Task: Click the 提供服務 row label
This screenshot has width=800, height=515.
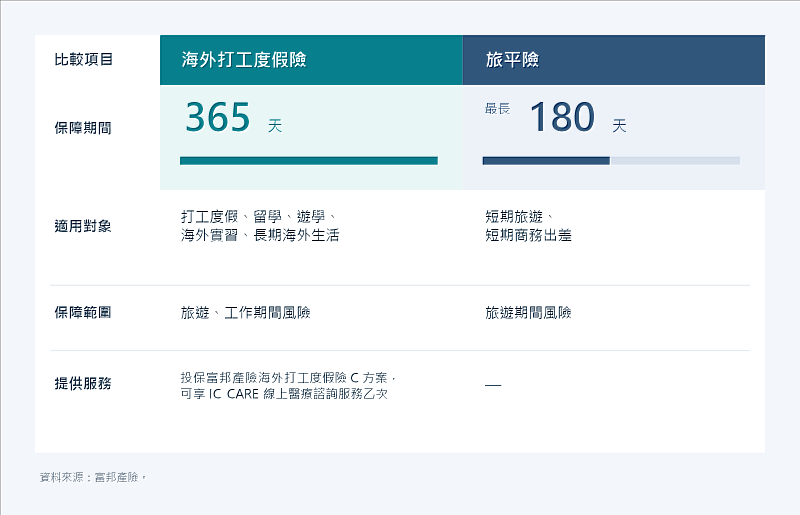Action: pyautogui.click(x=83, y=383)
